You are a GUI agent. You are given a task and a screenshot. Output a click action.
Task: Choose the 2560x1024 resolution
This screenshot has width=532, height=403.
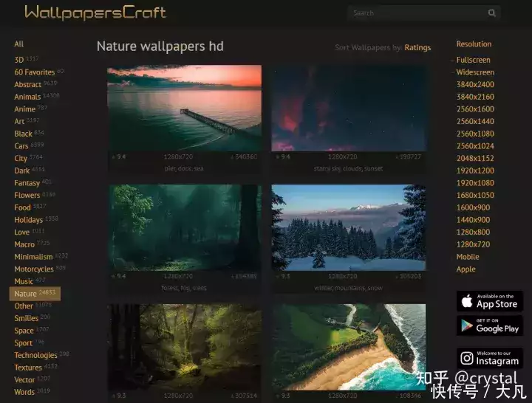point(475,145)
